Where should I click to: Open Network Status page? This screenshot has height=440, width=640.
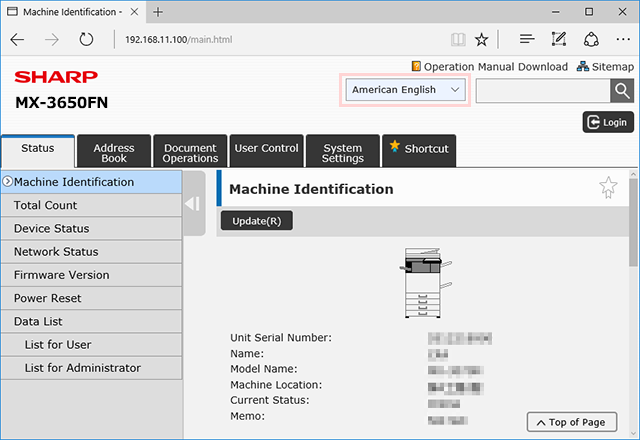[x=91, y=252]
